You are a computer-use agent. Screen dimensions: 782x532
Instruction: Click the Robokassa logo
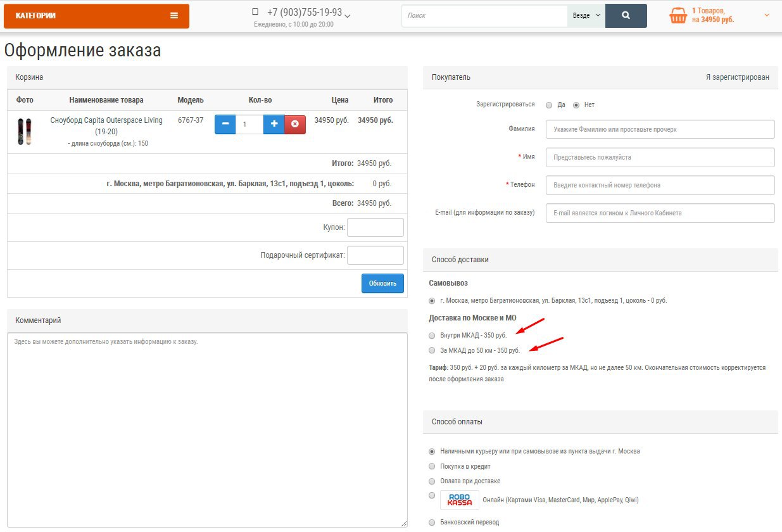[460, 500]
